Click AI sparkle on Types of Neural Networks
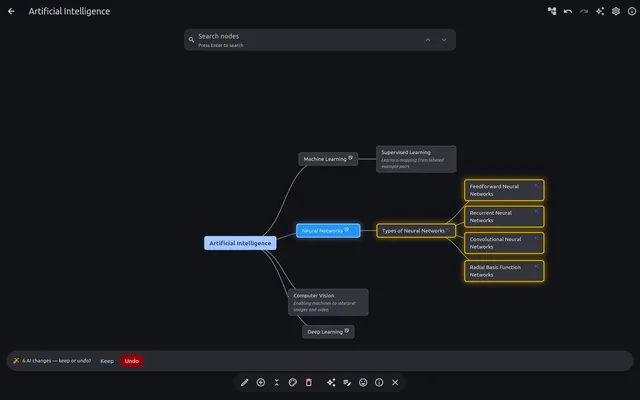Screen dimensions: 640x400 pyautogui.click(x=448, y=229)
